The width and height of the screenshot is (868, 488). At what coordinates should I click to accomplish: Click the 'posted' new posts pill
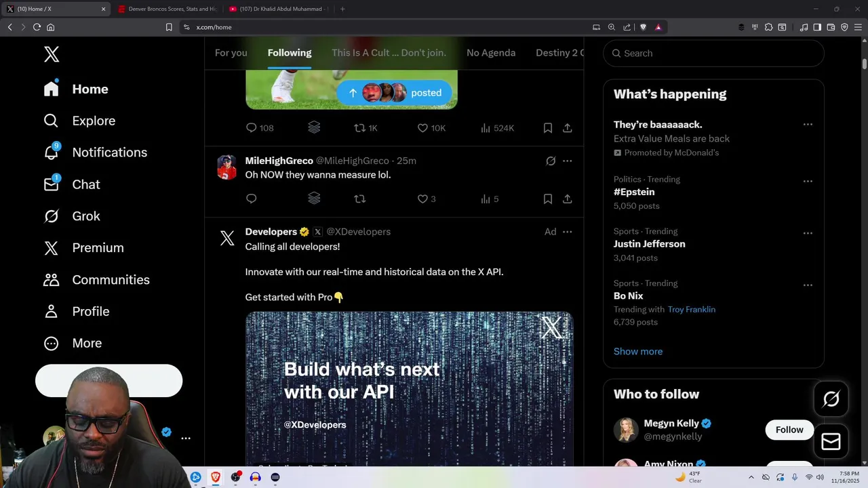394,93
